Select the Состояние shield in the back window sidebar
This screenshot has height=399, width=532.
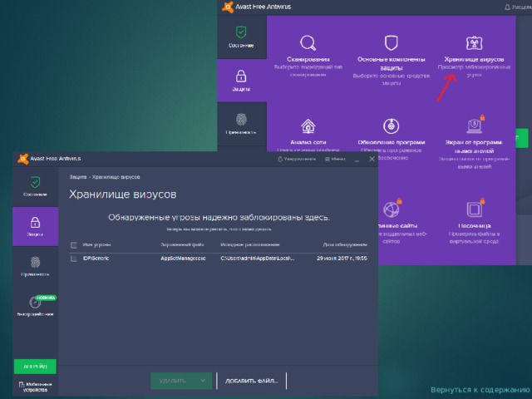coord(241,37)
